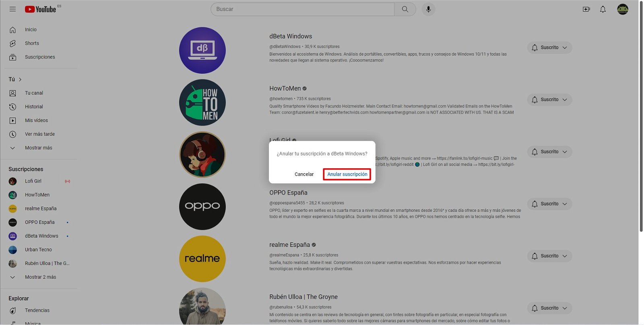Open the dBeta Windows channel title
The width and height of the screenshot is (644, 325).
291,36
